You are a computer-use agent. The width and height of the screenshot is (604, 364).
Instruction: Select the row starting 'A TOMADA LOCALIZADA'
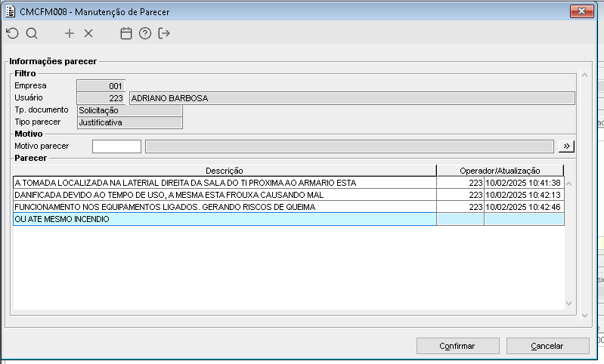pos(225,183)
